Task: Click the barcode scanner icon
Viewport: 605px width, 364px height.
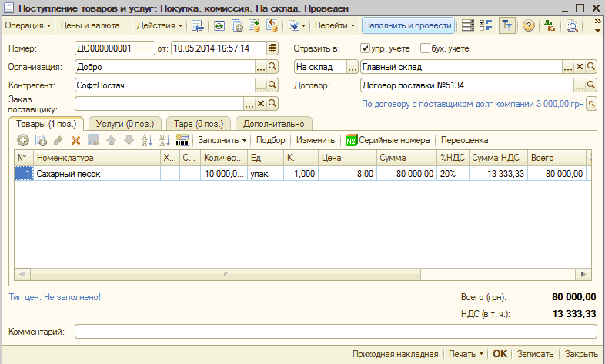Action: click(182, 140)
